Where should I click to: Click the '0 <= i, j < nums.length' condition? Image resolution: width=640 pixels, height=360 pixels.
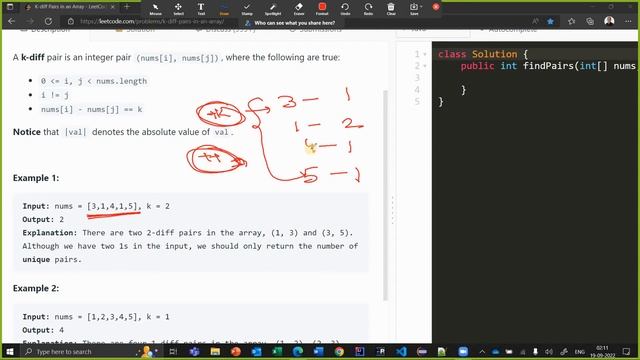click(93, 81)
